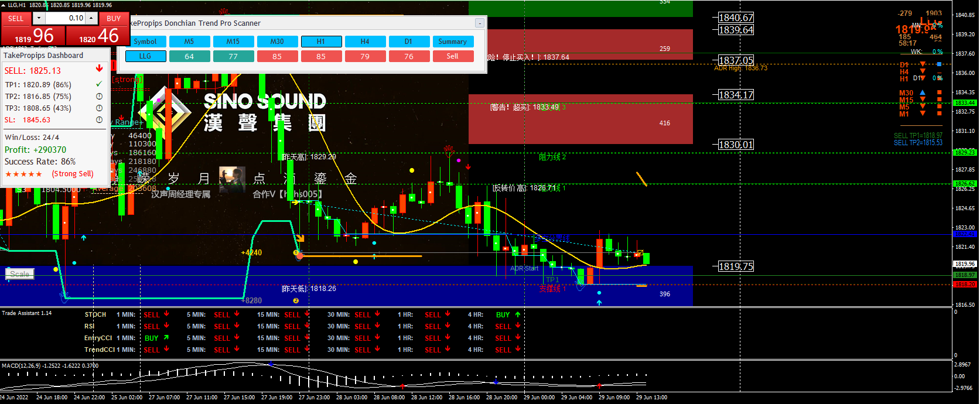Switch scanner to the M5 timeframe
980x404 pixels.
click(x=189, y=42)
